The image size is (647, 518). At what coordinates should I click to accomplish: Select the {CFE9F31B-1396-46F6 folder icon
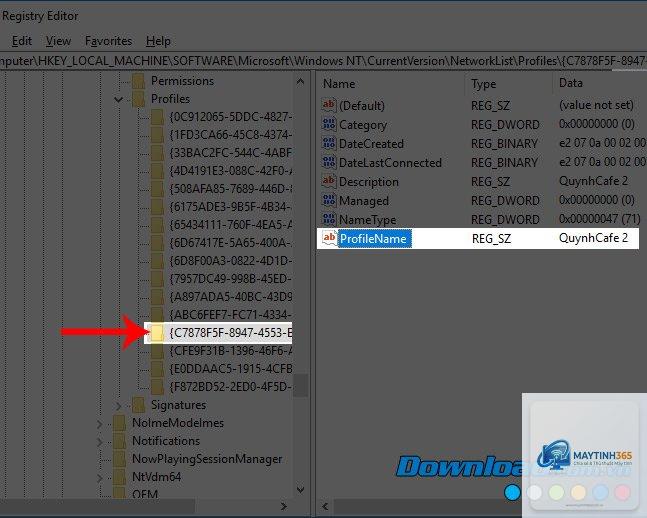pyautogui.click(x=157, y=351)
